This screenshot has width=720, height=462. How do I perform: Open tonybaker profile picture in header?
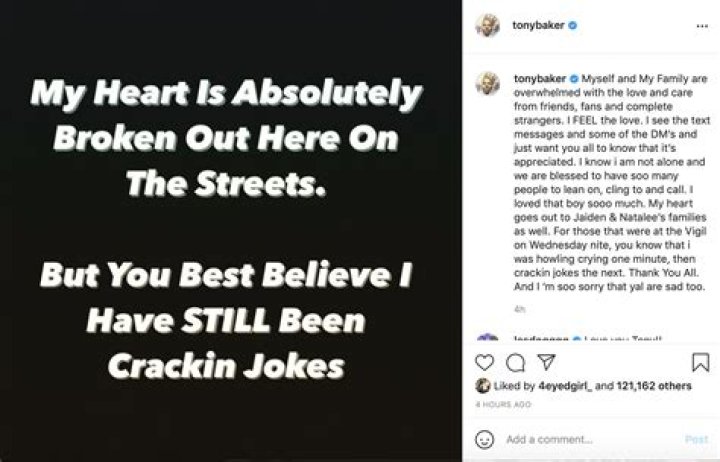coord(488,25)
